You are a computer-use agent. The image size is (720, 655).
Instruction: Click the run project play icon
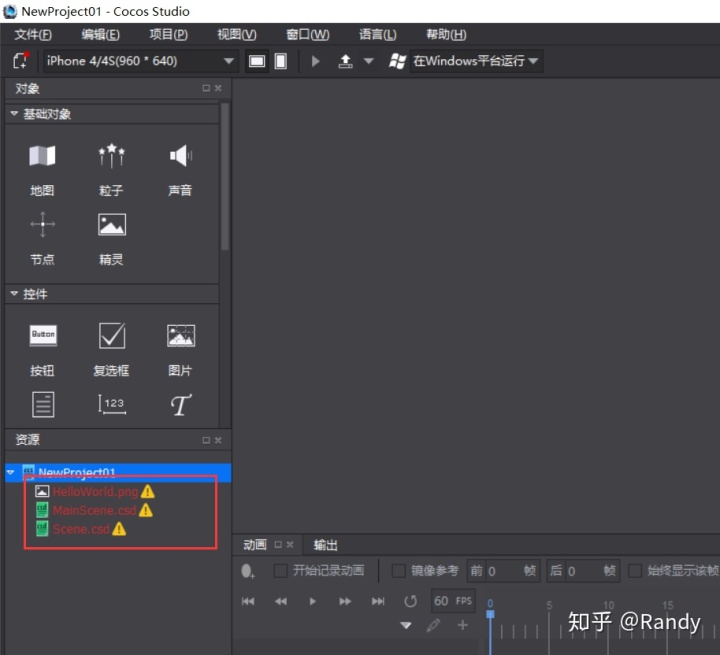[x=315, y=61]
